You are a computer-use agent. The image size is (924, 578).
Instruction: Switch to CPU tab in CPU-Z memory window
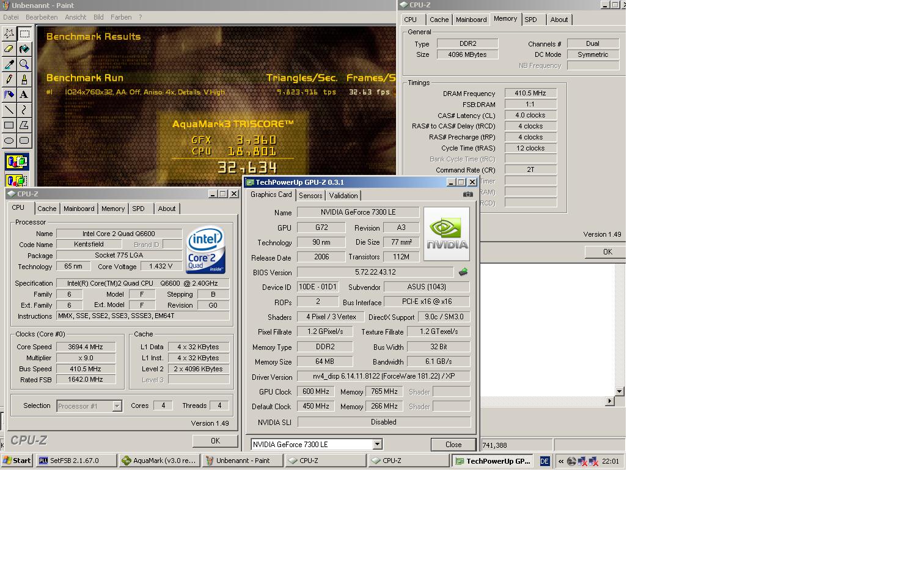click(411, 20)
